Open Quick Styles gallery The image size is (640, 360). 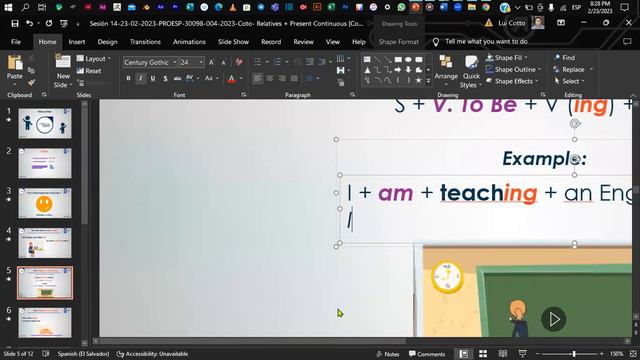pos(471,72)
